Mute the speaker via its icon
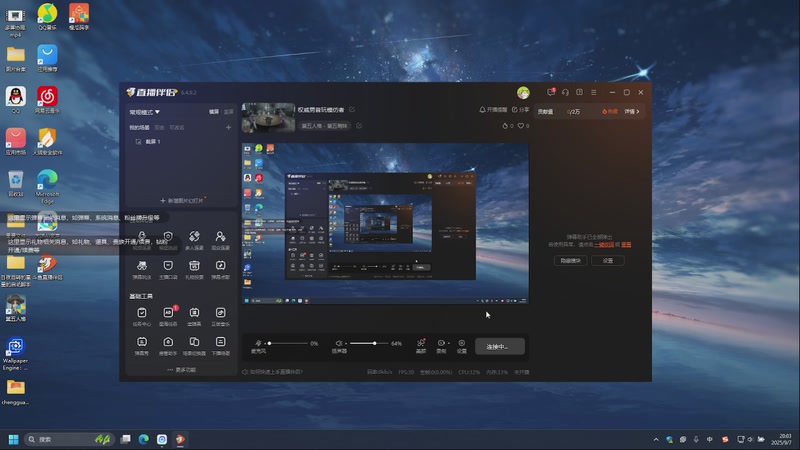800x450 pixels. 339,343
